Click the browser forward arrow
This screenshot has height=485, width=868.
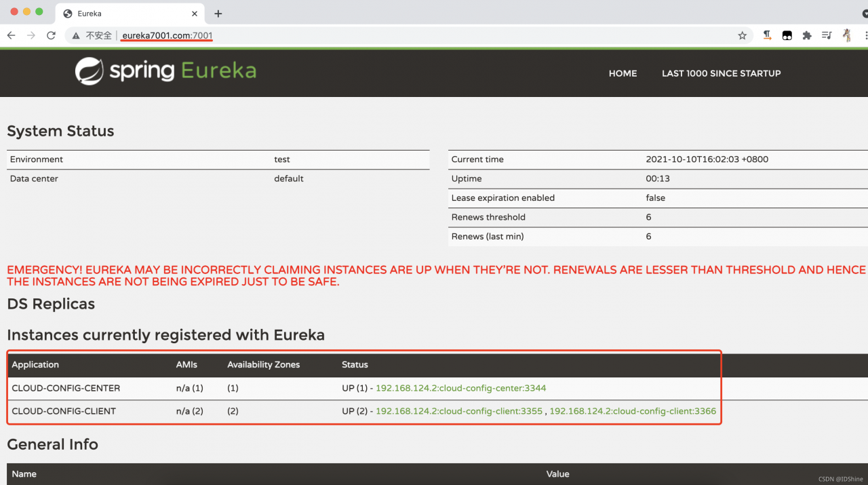click(31, 35)
